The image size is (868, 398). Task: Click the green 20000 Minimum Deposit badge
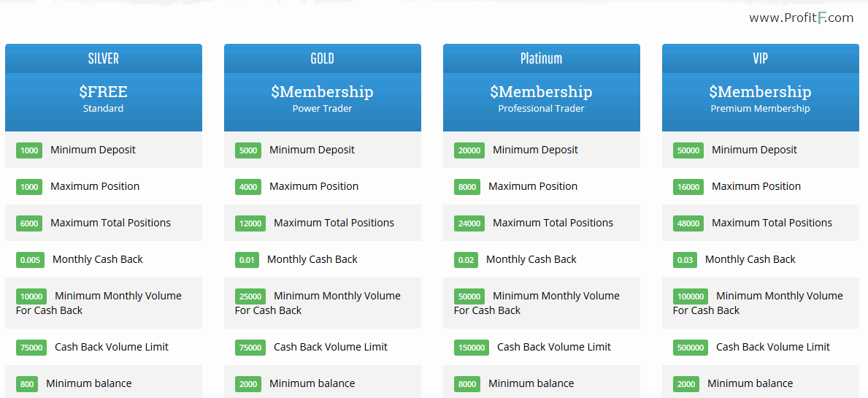click(x=469, y=150)
